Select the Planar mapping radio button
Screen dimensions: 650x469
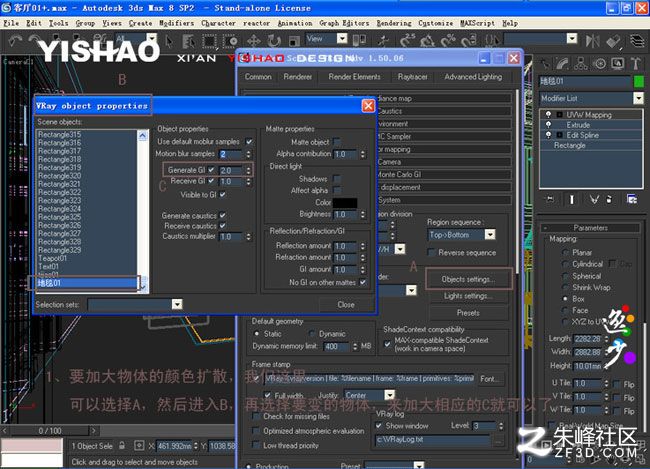point(565,252)
